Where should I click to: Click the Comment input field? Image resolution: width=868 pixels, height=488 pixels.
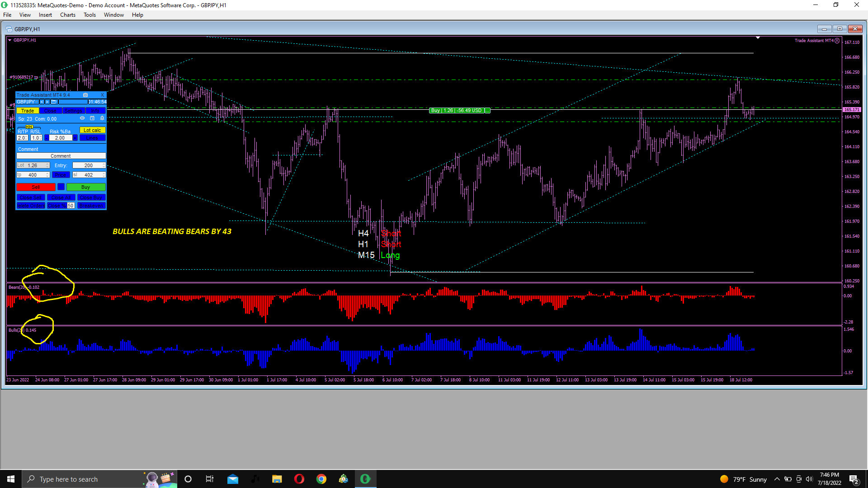(x=61, y=156)
